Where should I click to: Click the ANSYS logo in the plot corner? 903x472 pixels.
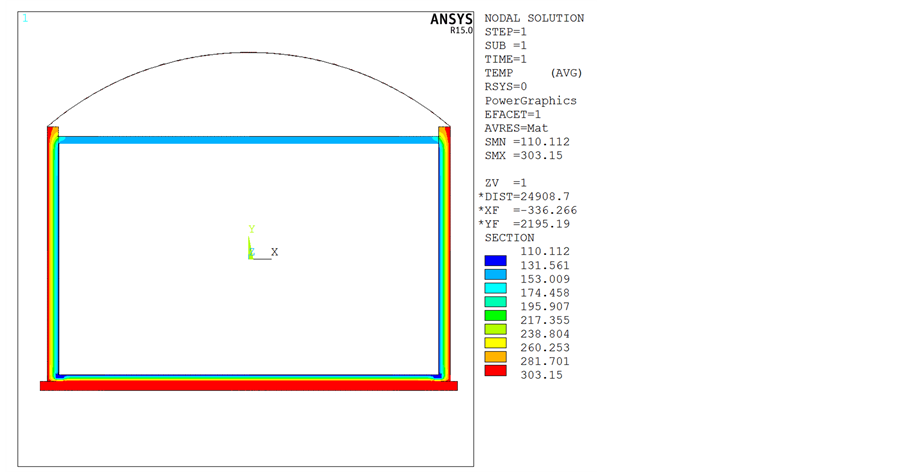451,20
